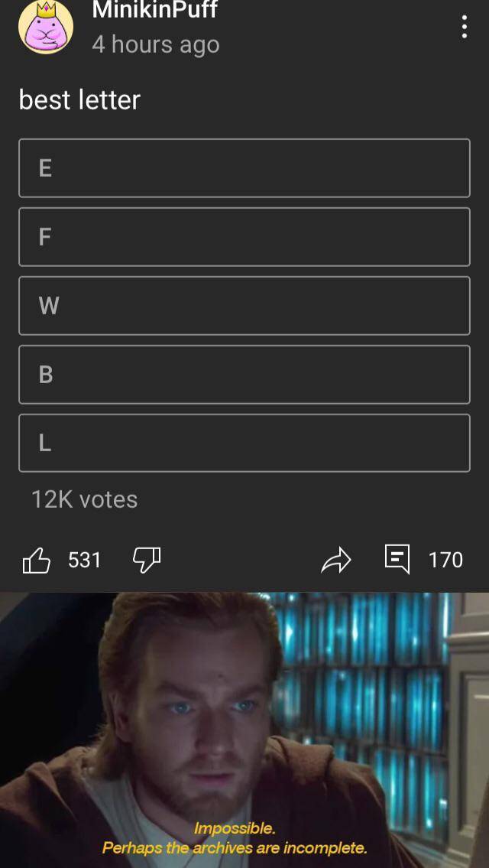
Task: Share the post via arrow icon
Action: [335, 560]
